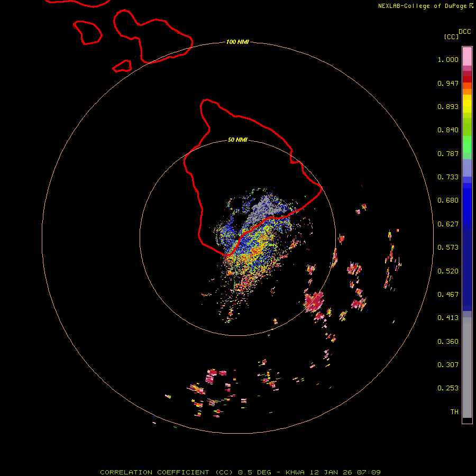Click the Correlation Coefficient caption at bottom
The image size is (476, 476).
(240, 472)
